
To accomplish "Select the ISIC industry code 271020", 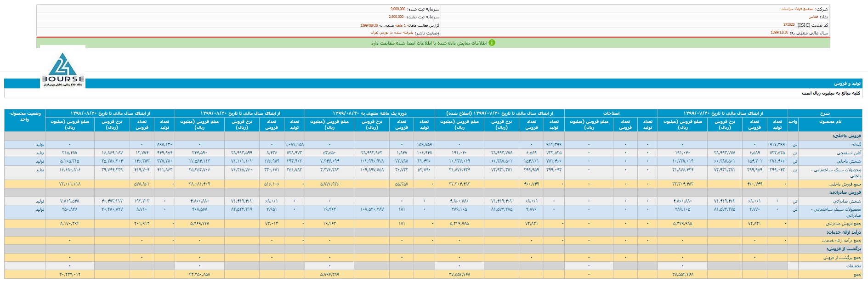I will pos(789,25).
